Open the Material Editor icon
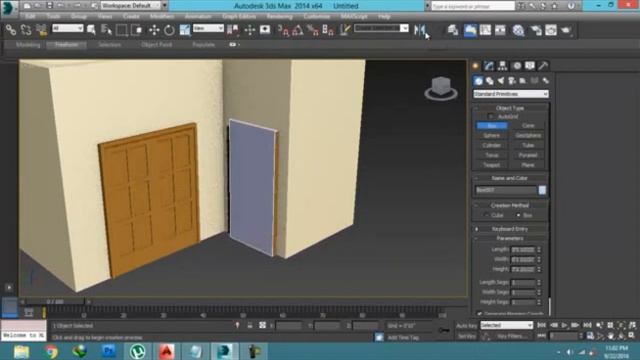The height and width of the screenshot is (360, 640). pyautogui.click(x=518, y=30)
